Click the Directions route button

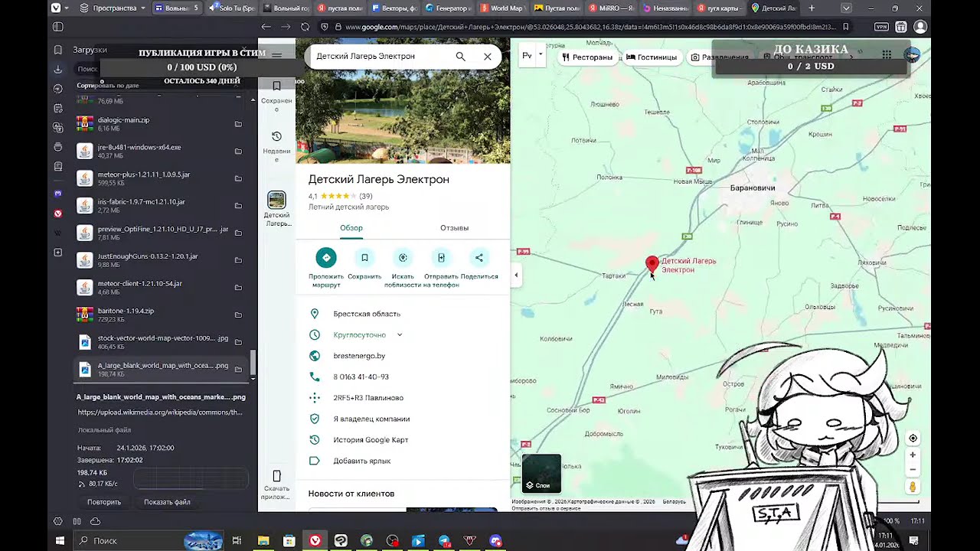(x=326, y=258)
